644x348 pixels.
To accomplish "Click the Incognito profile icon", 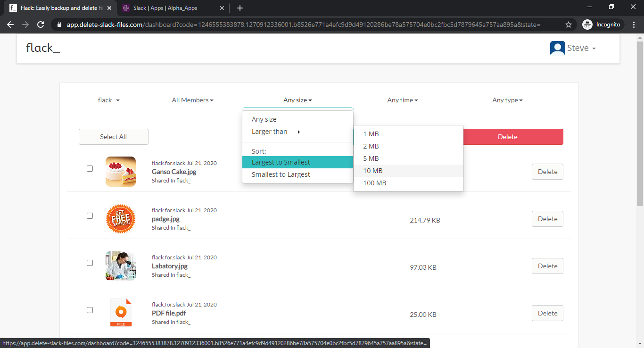I will pos(587,25).
